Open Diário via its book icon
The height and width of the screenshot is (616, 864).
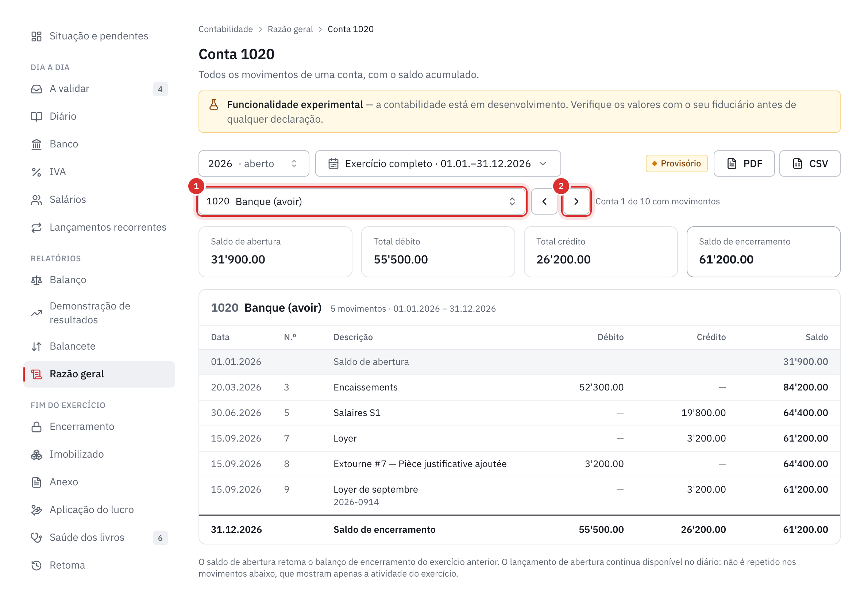click(36, 117)
